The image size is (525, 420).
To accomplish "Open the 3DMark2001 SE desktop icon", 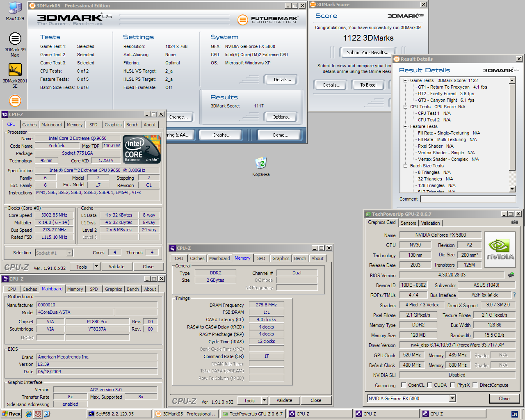I will 15,76.
